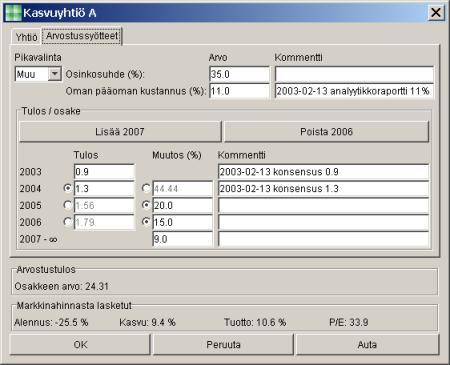Close the Kasvuyhtiö A dialog
The image size is (450, 365).
pyautogui.click(x=436, y=13)
